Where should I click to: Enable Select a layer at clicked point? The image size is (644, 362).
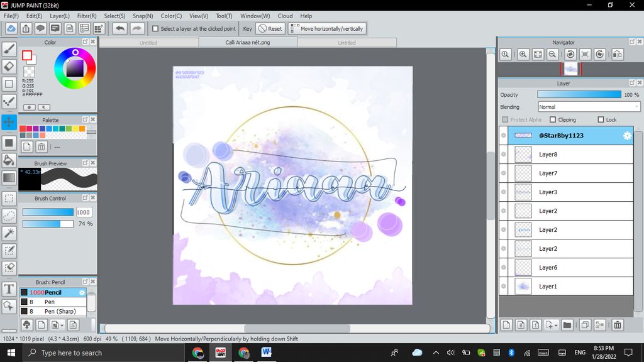(155, 29)
